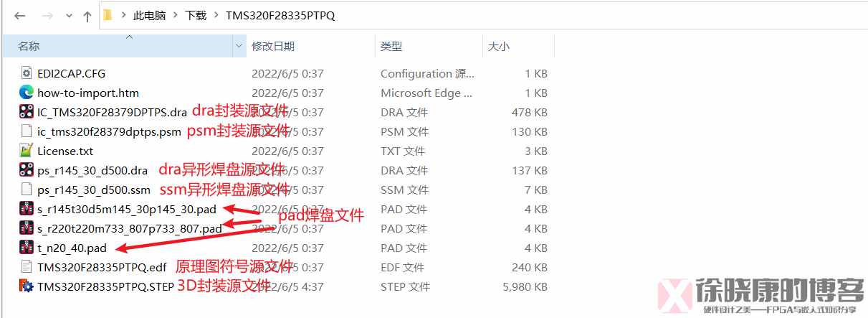Sort files by 大小 column header

(499, 46)
